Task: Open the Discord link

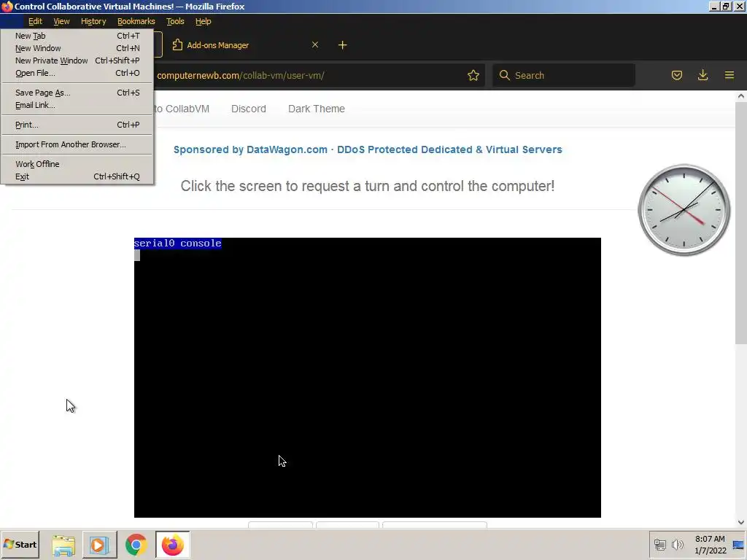Action: pyautogui.click(x=249, y=109)
